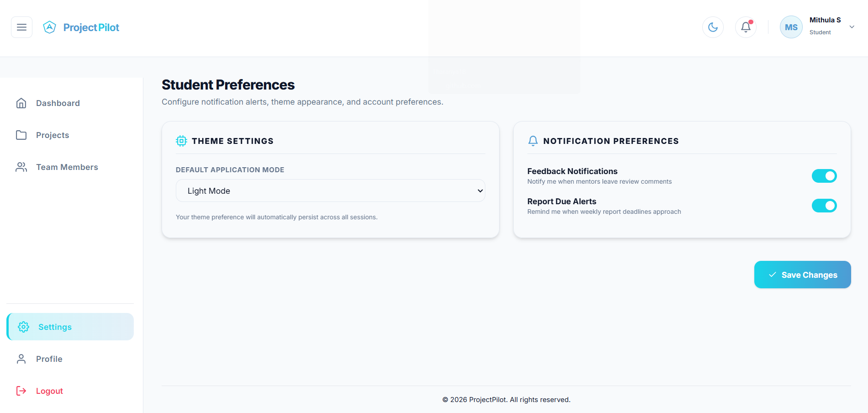Click the Save Changes button
868x413 pixels.
[802, 275]
